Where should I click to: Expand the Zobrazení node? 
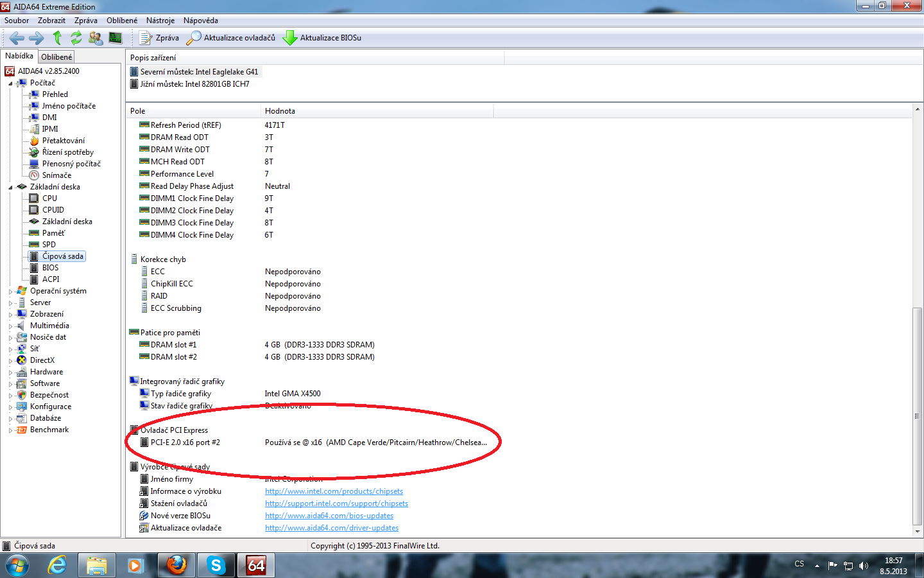click(x=11, y=315)
